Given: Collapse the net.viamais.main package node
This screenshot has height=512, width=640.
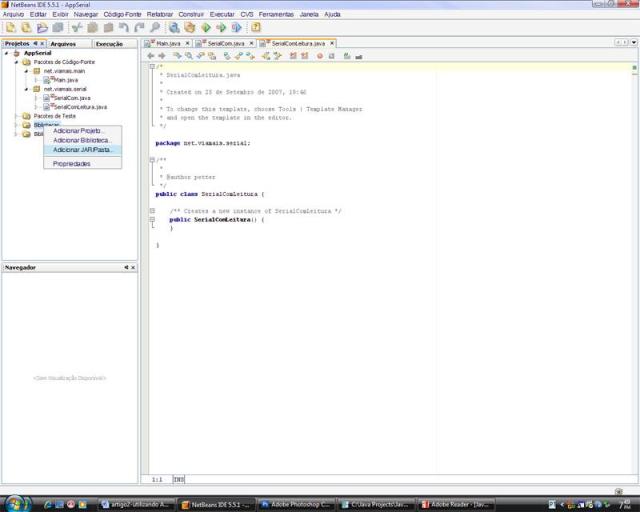Looking at the screenshot, I should click(x=27, y=71).
